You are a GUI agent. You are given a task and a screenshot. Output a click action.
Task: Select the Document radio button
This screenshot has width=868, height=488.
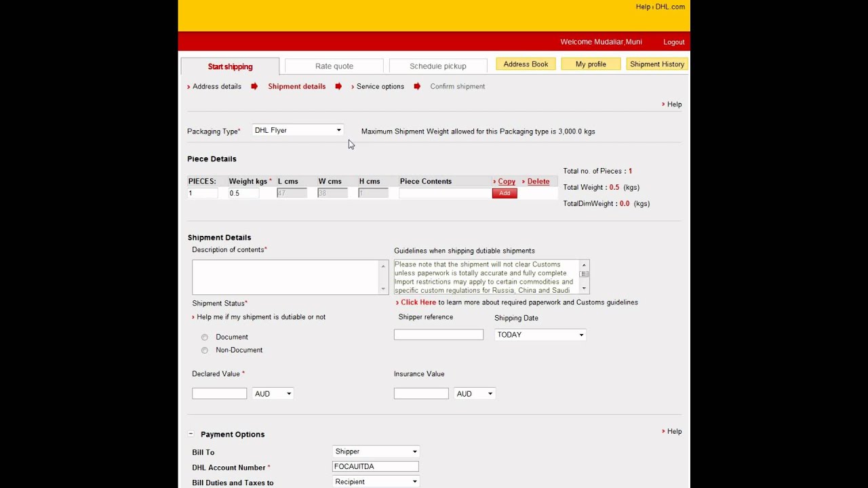(205, 337)
